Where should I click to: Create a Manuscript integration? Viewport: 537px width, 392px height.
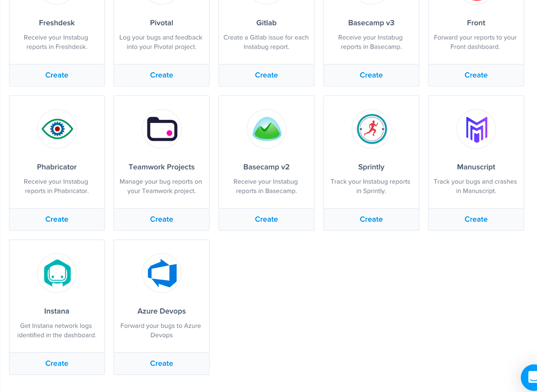point(476,219)
